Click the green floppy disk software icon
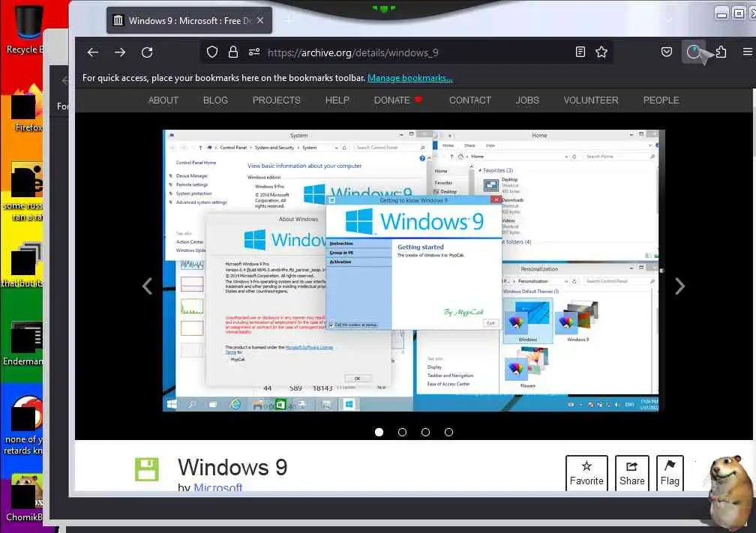756x533 pixels. (x=146, y=469)
